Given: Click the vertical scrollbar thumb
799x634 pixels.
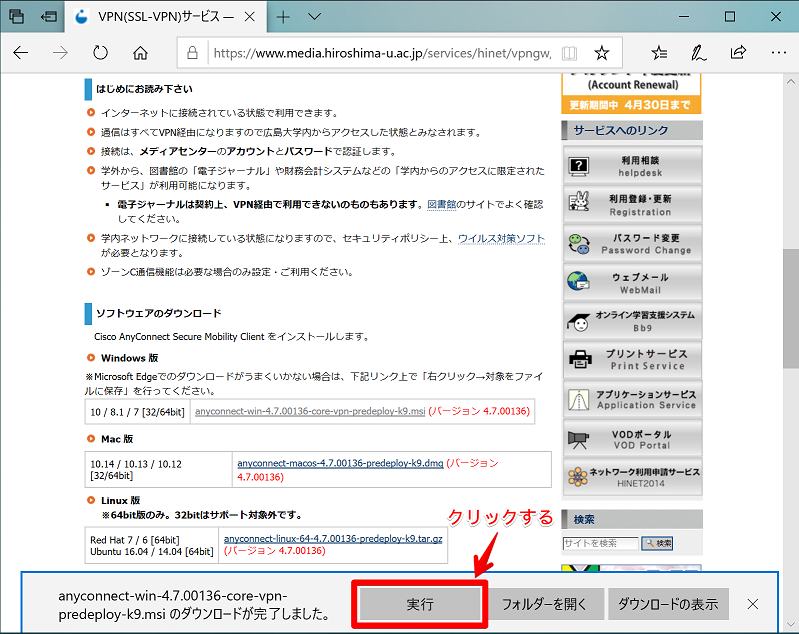Looking at the screenshot, I should tap(791, 307).
